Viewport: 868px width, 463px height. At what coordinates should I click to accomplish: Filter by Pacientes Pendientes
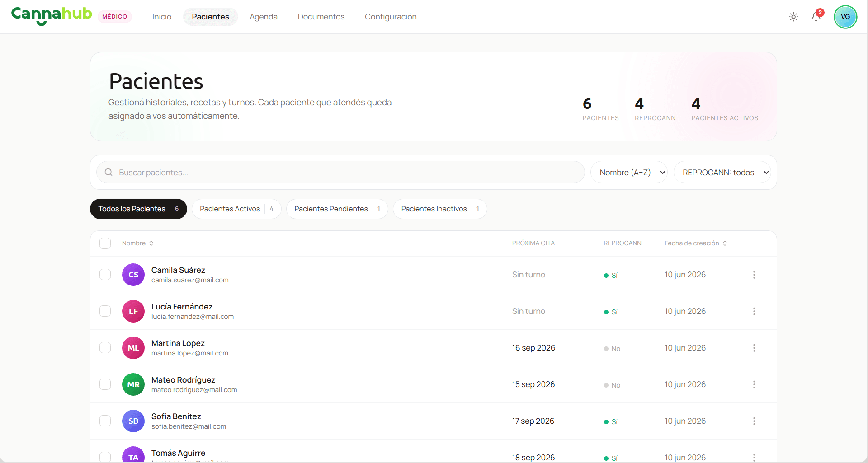[x=337, y=209]
